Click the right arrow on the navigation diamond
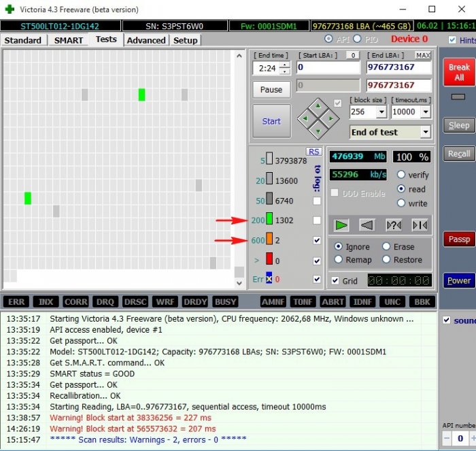Image resolution: width=476 pixels, height=451 pixels. click(330, 119)
